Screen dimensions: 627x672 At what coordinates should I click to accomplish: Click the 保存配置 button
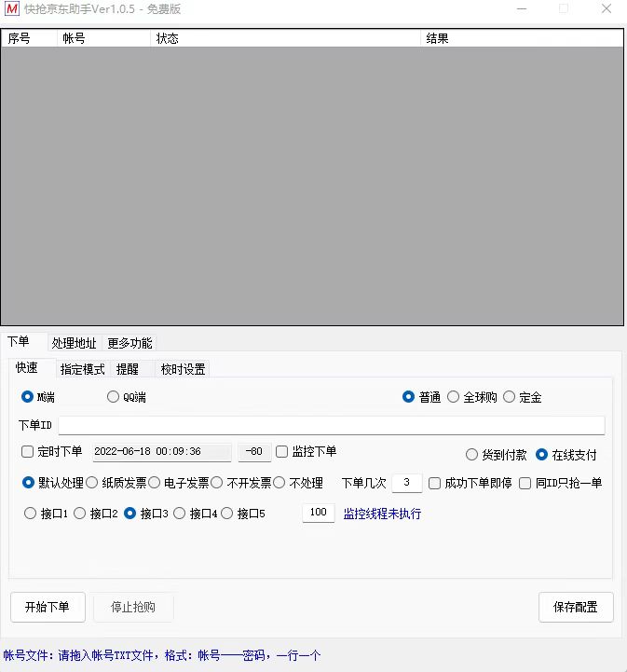[x=576, y=607]
